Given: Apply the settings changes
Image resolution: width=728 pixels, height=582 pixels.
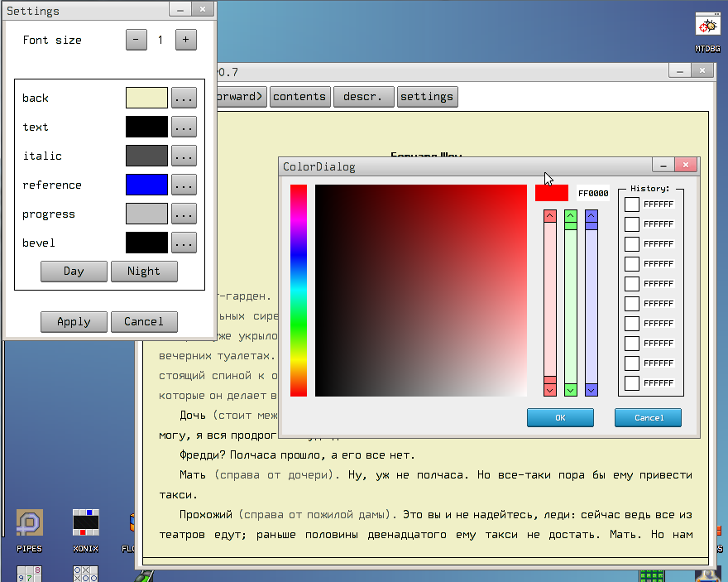Looking at the screenshot, I should click(73, 322).
